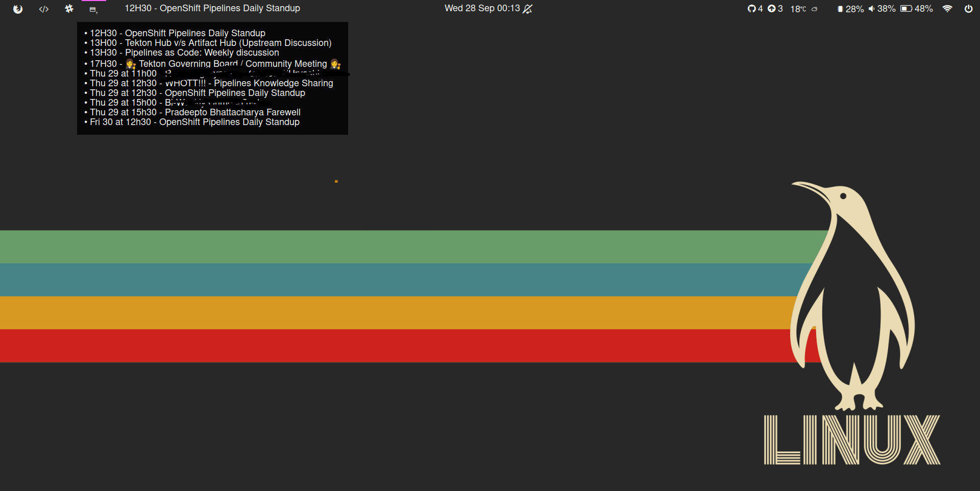This screenshot has width=980, height=491.
Task: Click the 12H30 OpenShift Pipelines Daily Standup title
Action: (212, 8)
